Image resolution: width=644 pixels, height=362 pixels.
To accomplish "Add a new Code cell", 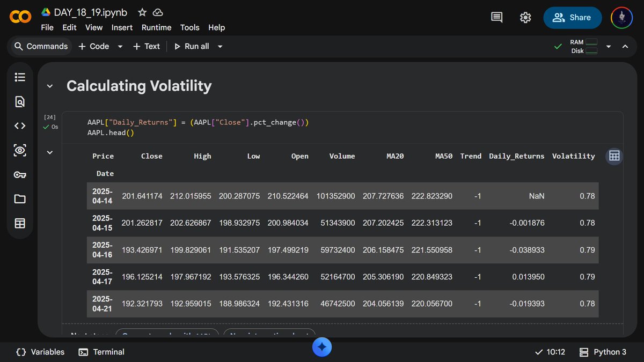I will point(94,47).
